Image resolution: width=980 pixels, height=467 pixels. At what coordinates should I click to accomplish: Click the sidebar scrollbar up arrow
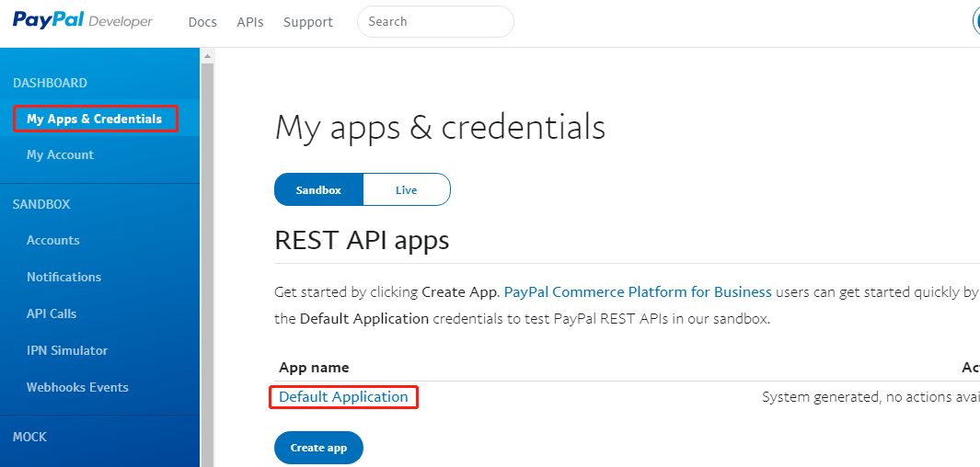click(207, 56)
